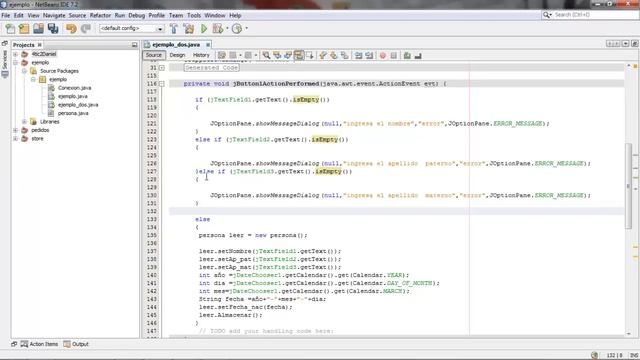This screenshot has height=360, width=640.
Task: Click the Next Bookmark icon
Action: pos(333,55)
